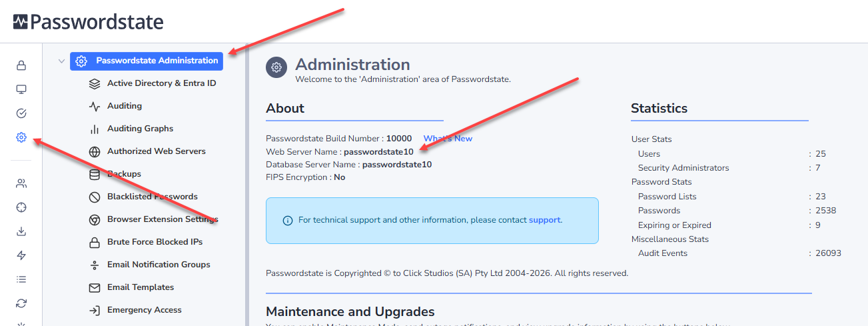Open the What's New link
The width and height of the screenshot is (868, 326).
(x=448, y=139)
